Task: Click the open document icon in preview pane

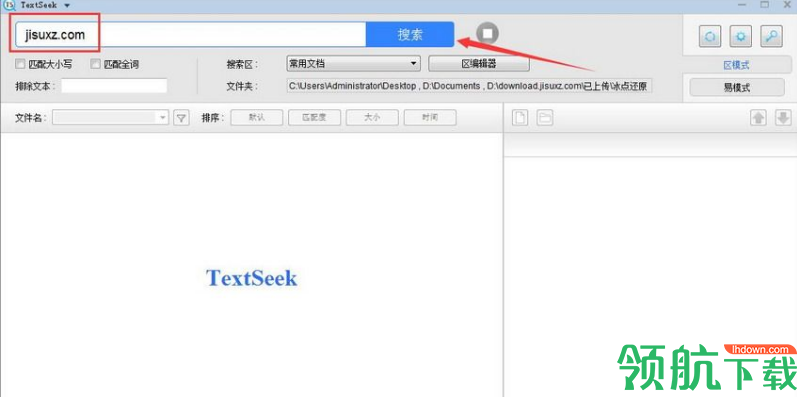Action: [519, 118]
